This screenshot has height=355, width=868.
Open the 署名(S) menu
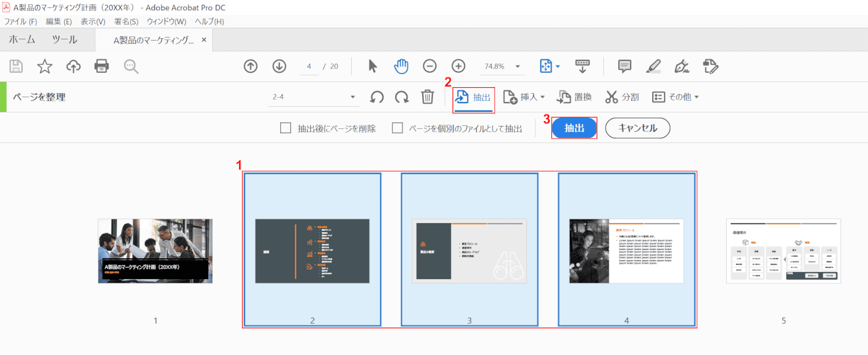(126, 21)
